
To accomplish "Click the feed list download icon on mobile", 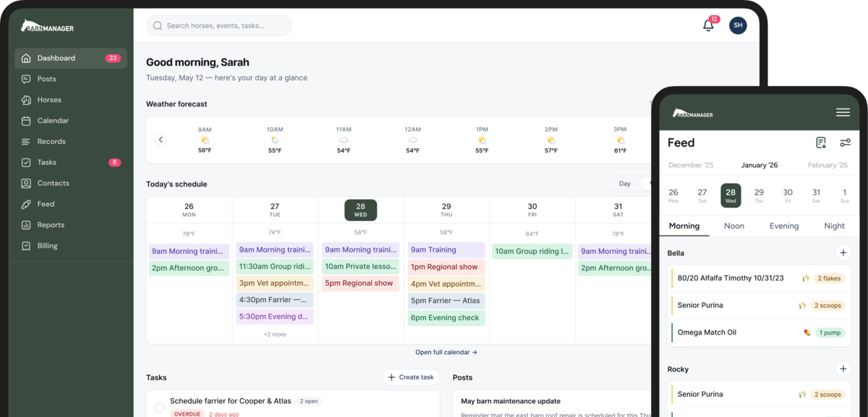I will point(821,143).
